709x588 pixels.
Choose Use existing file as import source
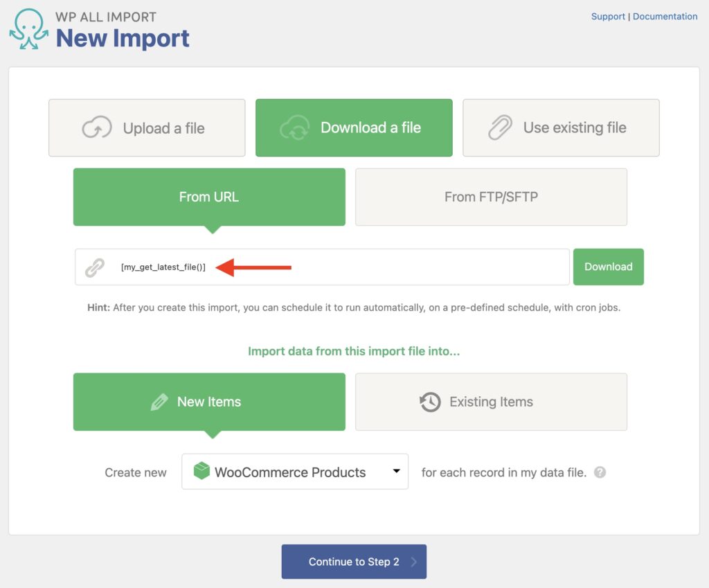(561, 127)
